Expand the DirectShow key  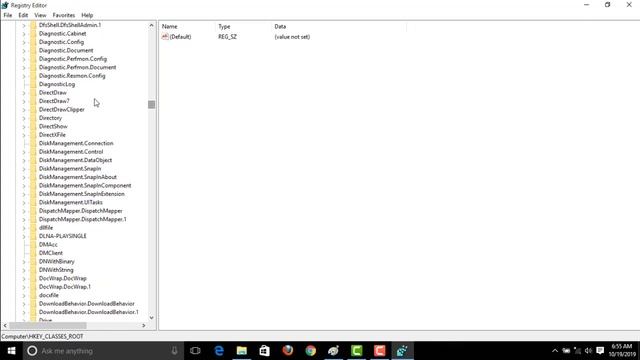click(24, 127)
